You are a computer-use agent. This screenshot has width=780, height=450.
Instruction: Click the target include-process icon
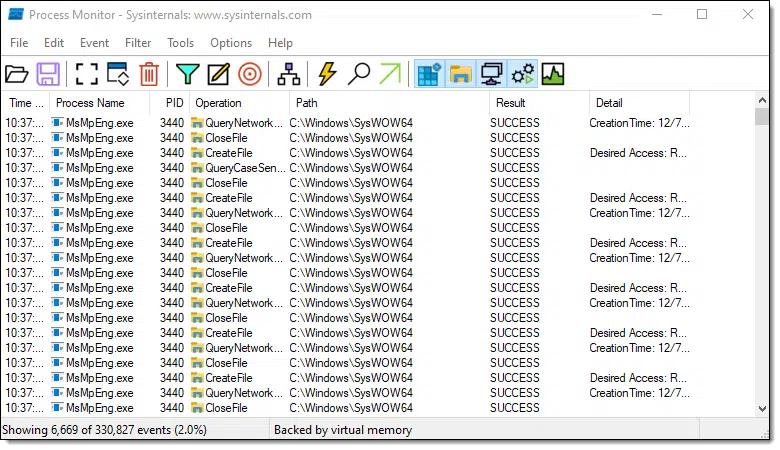pos(250,73)
